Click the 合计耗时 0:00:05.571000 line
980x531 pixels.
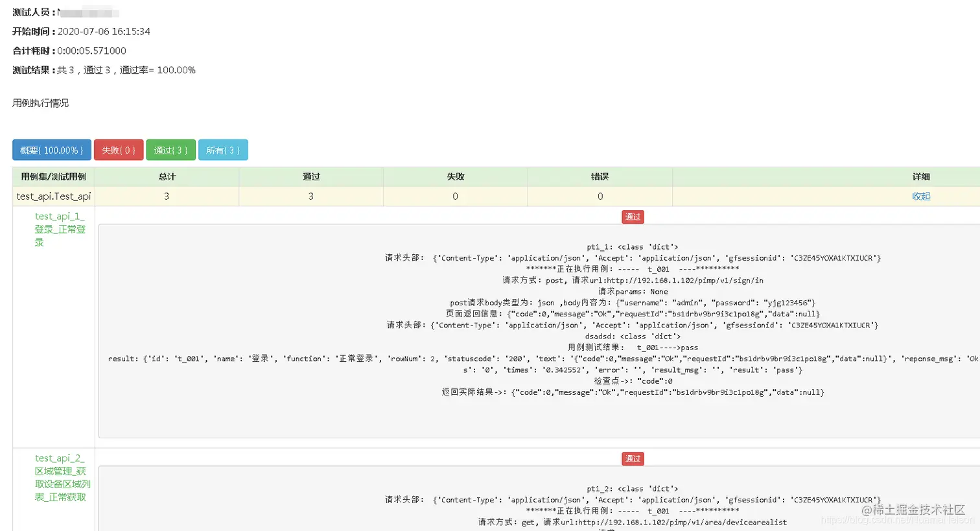click(69, 51)
